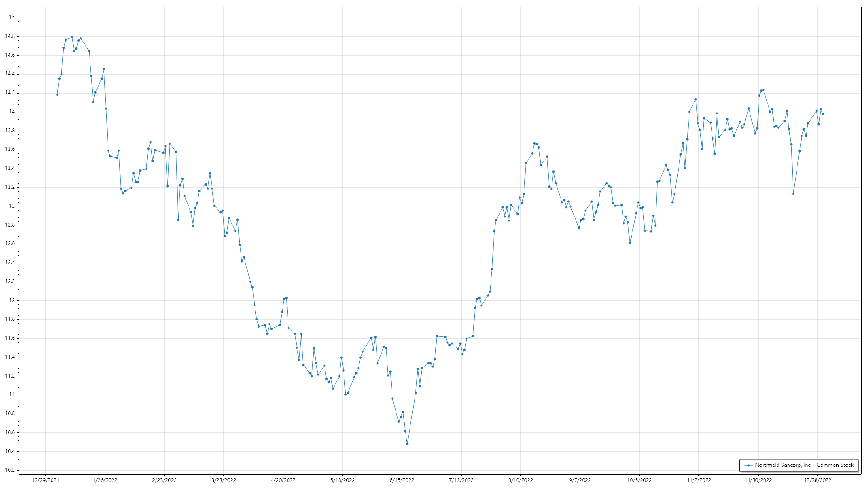Click the 14 y-axis tick label
The width and height of the screenshot is (868, 488).
[12, 112]
